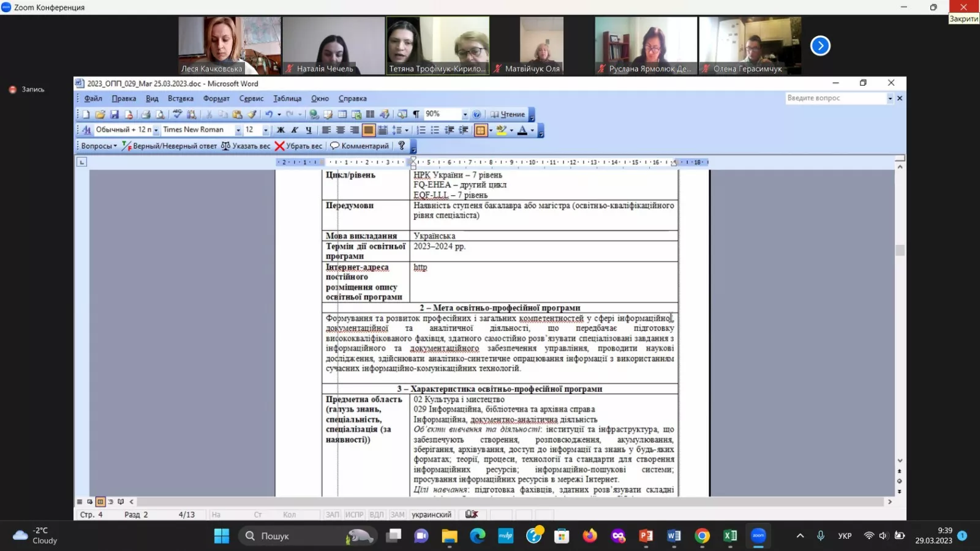Screen dimensions: 980x551
Task: Click the Decrease indent icon
Action: click(x=449, y=130)
